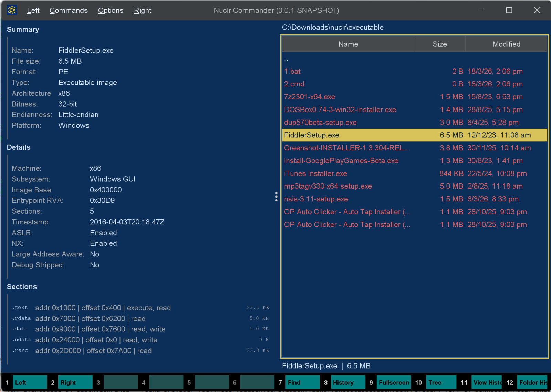Click function key 10 Tree button
The height and width of the screenshot is (392, 551).
[x=441, y=382]
